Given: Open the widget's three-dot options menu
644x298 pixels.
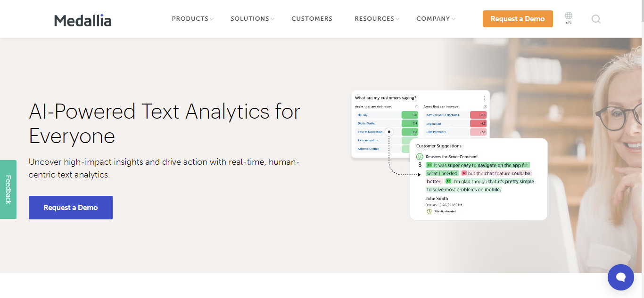Looking at the screenshot, I should click(485, 98).
